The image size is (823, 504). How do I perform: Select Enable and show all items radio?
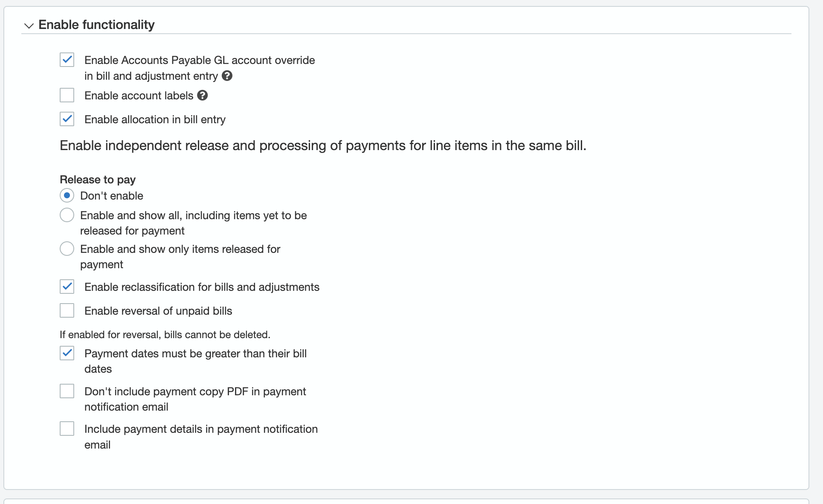point(67,215)
